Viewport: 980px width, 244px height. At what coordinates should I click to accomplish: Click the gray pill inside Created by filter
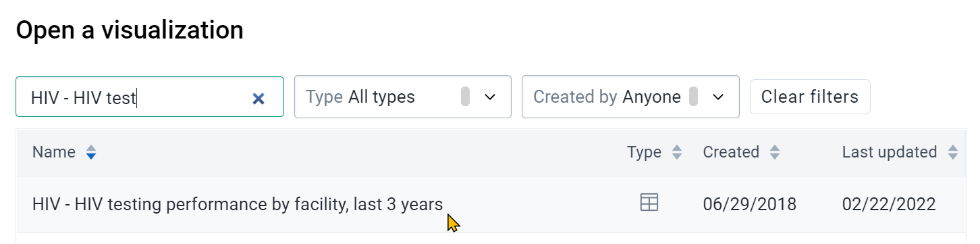point(693,97)
